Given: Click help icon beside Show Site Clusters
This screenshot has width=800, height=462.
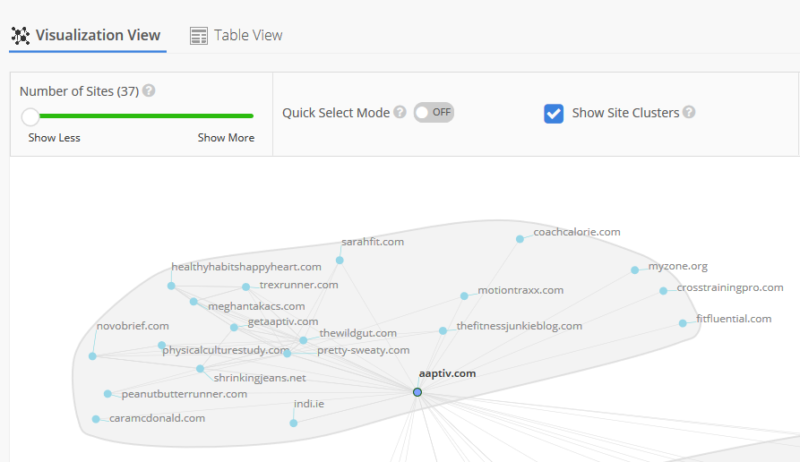Looking at the screenshot, I should (x=689, y=112).
